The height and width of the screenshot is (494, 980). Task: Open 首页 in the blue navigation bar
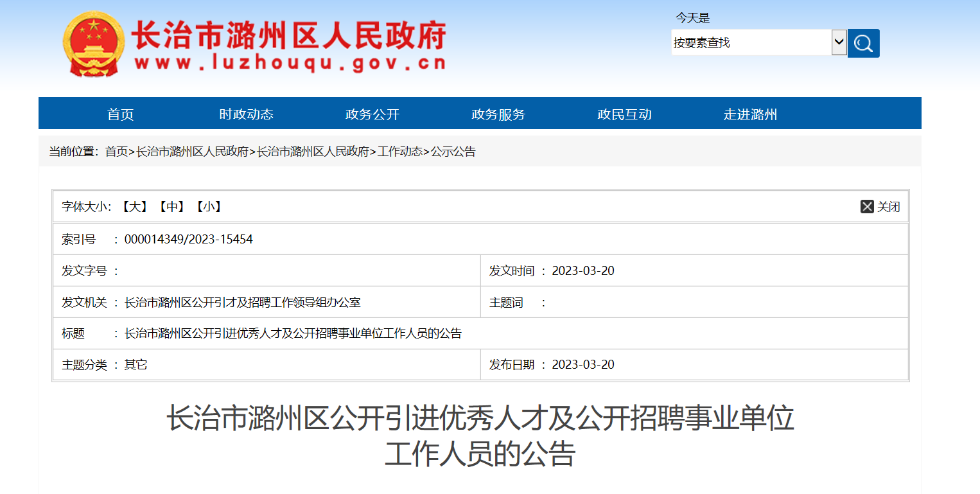[x=121, y=114]
